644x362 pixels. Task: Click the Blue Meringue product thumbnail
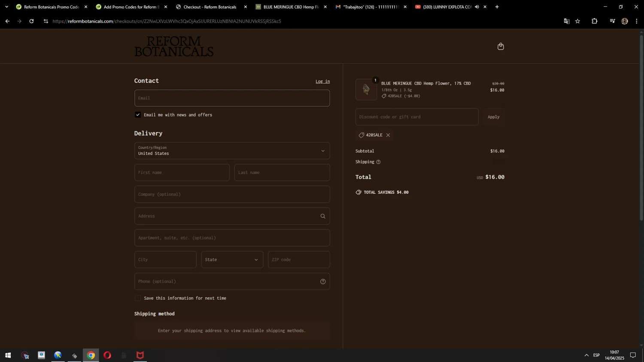point(366,90)
